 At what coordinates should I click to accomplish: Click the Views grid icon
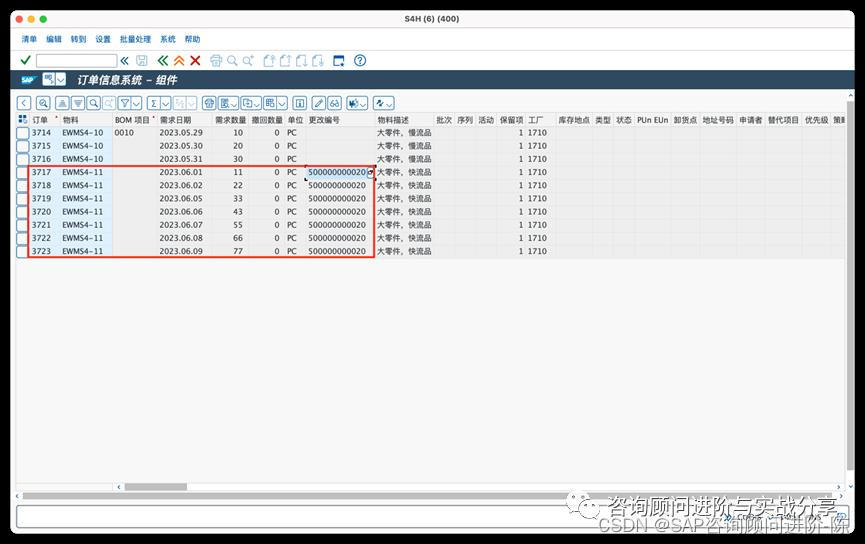(224, 103)
